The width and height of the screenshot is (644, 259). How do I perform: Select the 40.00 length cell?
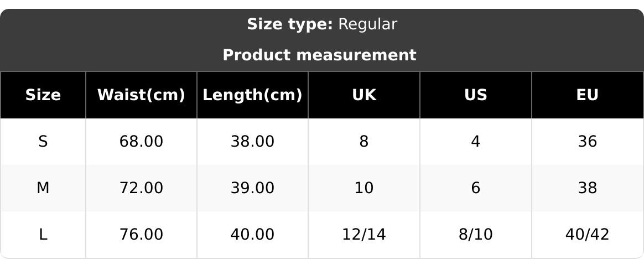(x=252, y=235)
